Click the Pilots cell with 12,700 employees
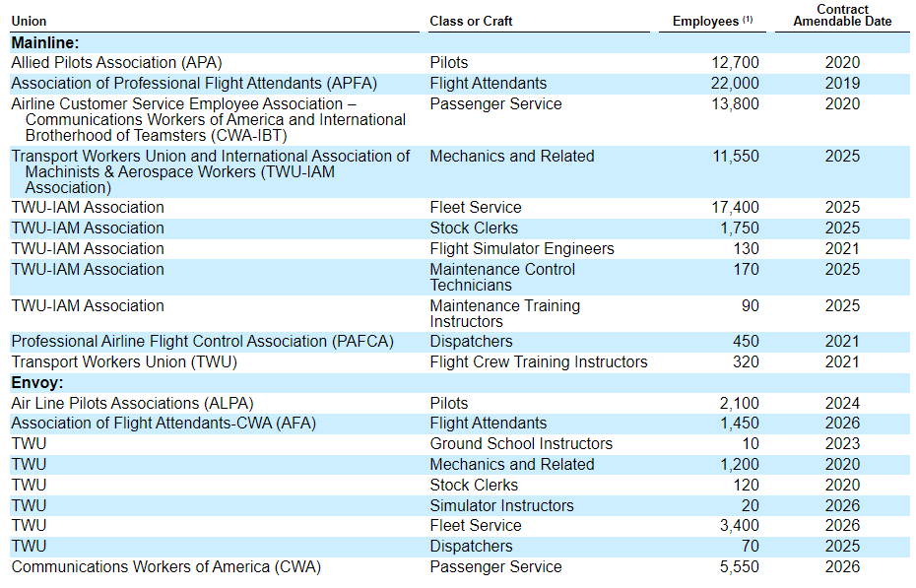916x588 pixels. (449, 62)
